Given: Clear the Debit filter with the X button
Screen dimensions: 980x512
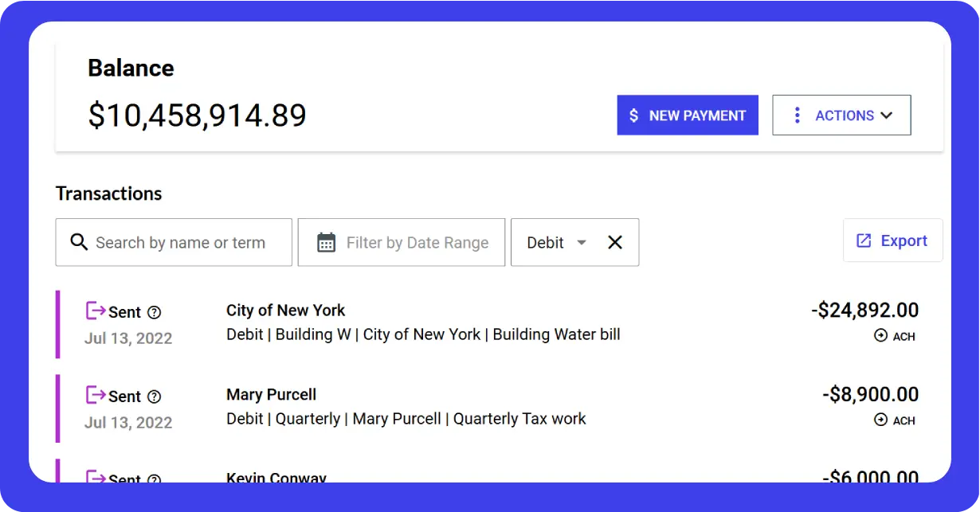Looking at the screenshot, I should click(614, 242).
